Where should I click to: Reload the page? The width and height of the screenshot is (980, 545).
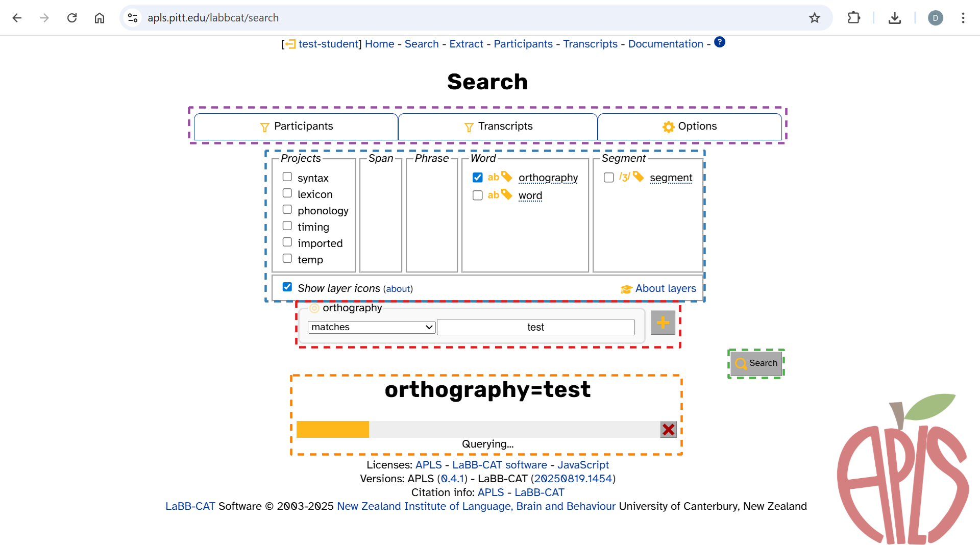[72, 18]
